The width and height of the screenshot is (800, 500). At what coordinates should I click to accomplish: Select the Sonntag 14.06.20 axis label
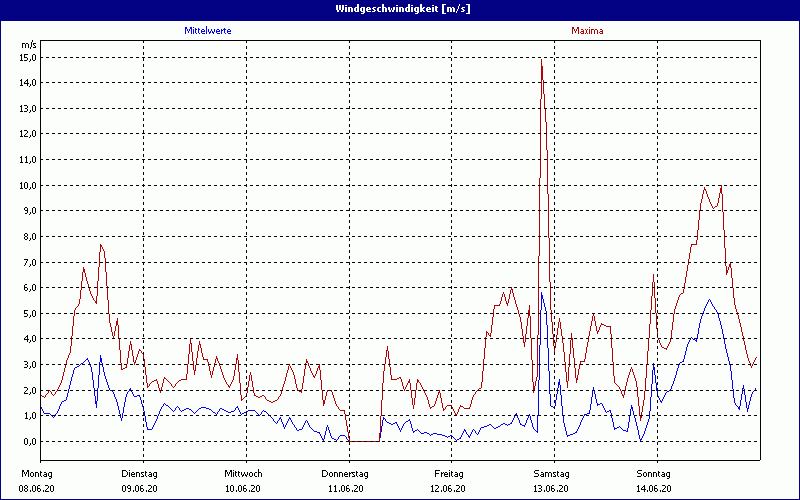tap(654, 480)
